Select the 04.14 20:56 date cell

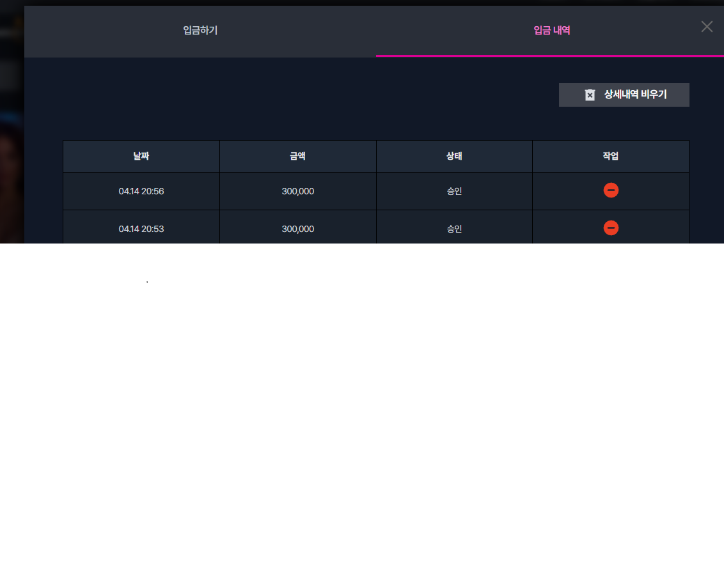(x=141, y=191)
